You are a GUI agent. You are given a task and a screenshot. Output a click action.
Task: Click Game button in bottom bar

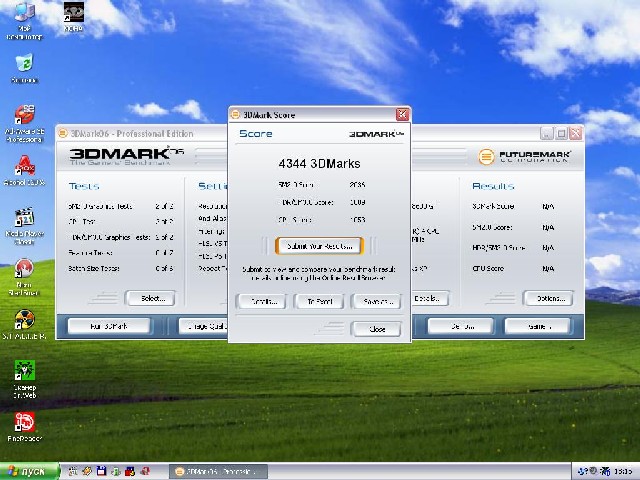537,326
